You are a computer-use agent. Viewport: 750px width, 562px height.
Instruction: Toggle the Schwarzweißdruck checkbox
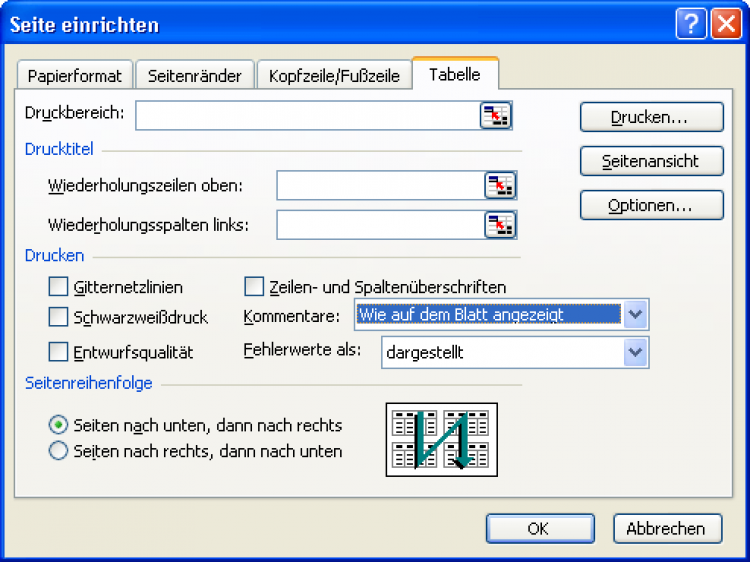[58, 317]
